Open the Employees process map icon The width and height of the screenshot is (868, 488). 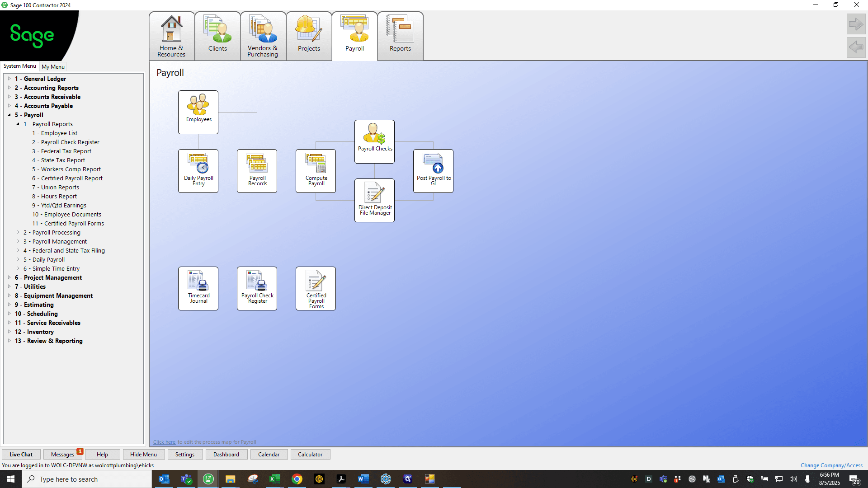click(198, 112)
